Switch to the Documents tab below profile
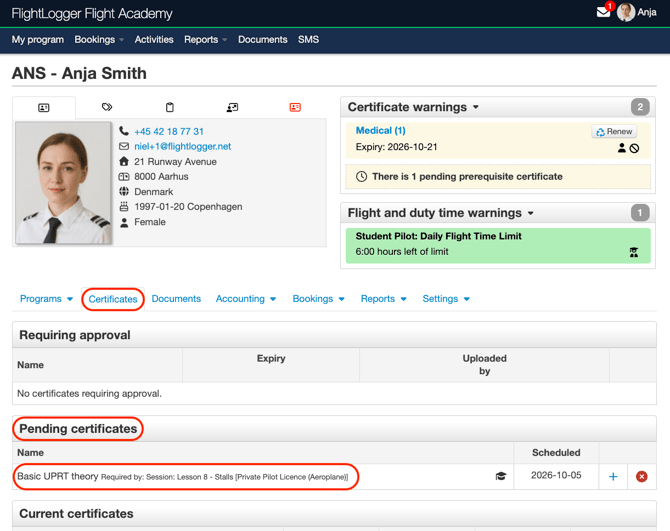The height and width of the screenshot is (531, 670). (176, 299)
